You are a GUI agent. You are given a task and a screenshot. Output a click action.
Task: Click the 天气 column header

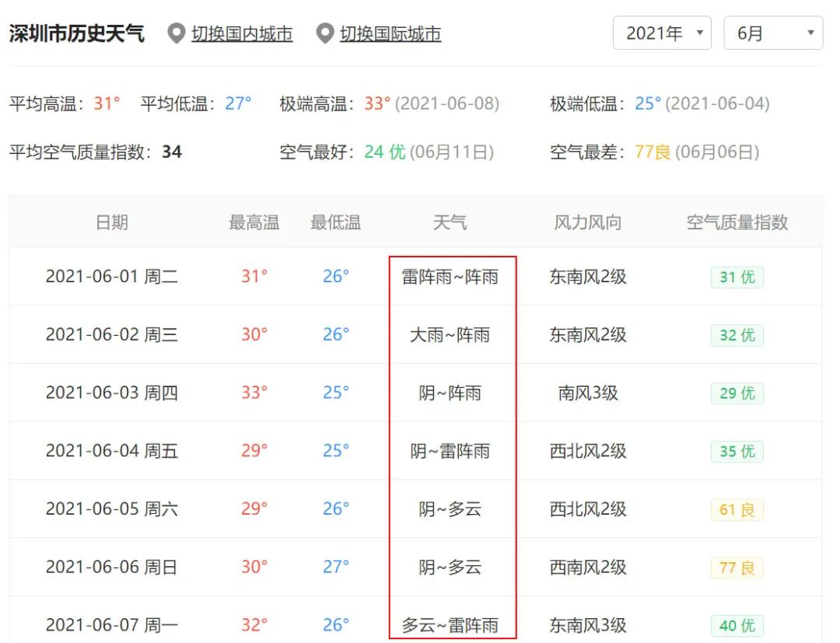point(450,222)
